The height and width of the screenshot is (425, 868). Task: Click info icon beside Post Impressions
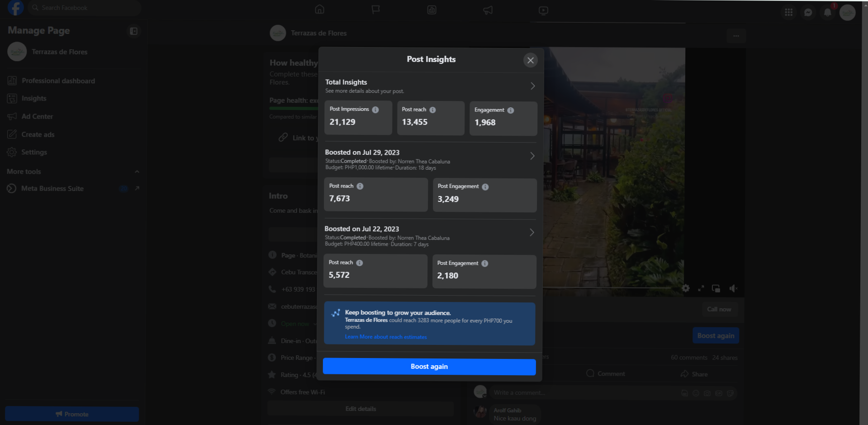(x=375, y=110)
